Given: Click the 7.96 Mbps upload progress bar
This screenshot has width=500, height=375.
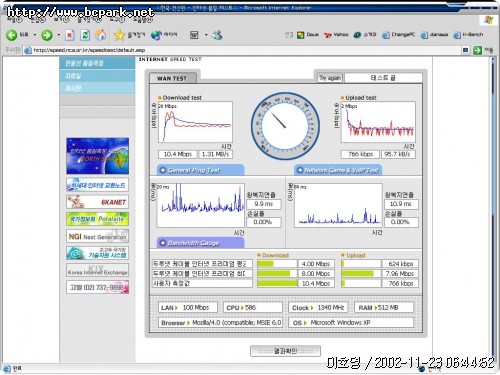Looking at the screenshot, I should (x=361, y=274).
